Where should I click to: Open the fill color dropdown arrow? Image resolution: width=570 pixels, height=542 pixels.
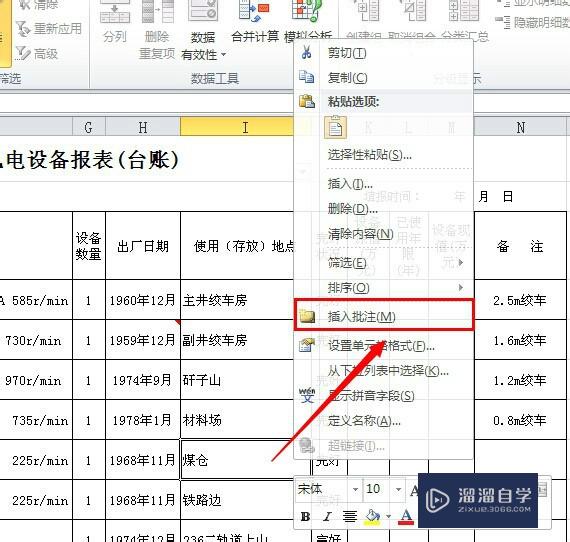pyautogui.click(x=388, y=517)
